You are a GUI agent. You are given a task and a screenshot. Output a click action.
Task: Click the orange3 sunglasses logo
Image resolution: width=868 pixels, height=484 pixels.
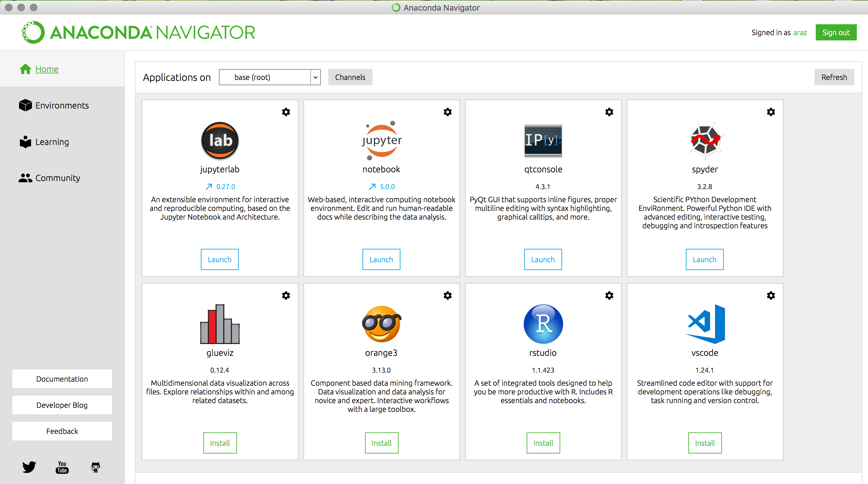coord(381,324)
